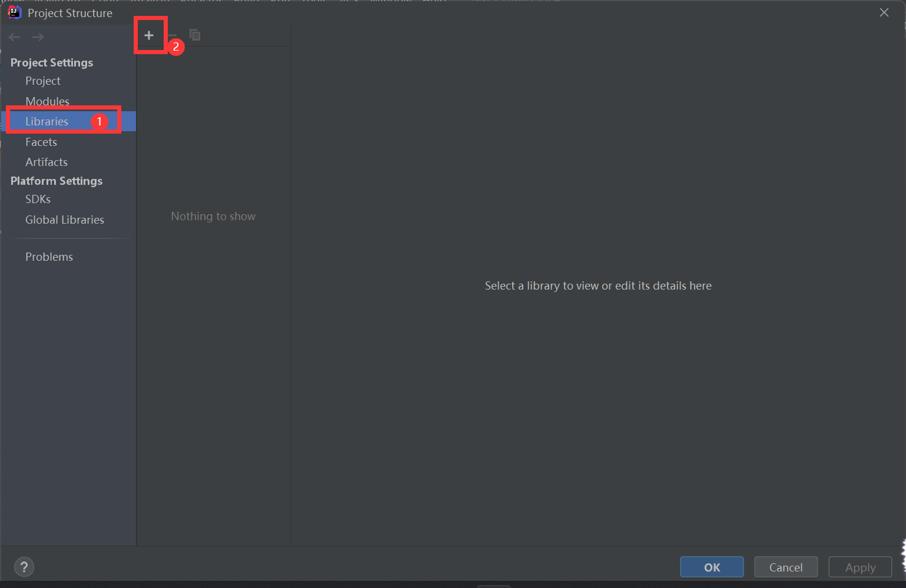Screen dimensions: 906x588
Task: Select Project under Project Settings
Action: pos(43,81)
